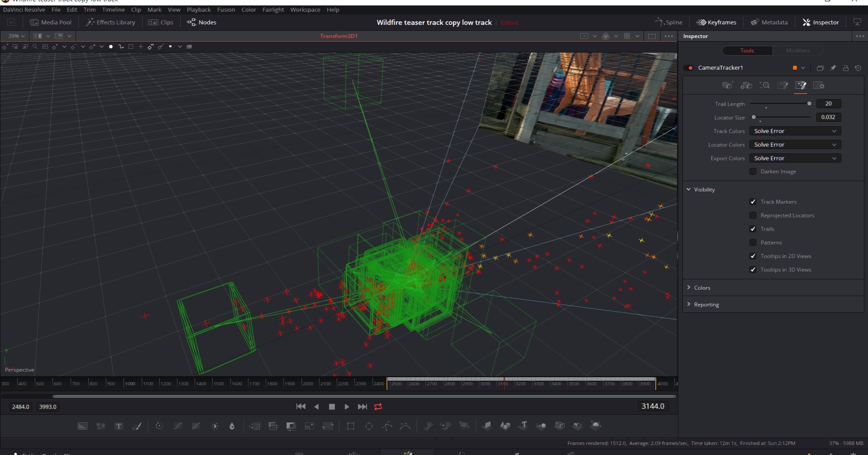
Task: Toggle Tooltips in 3D Views
Action: point(753,269)
